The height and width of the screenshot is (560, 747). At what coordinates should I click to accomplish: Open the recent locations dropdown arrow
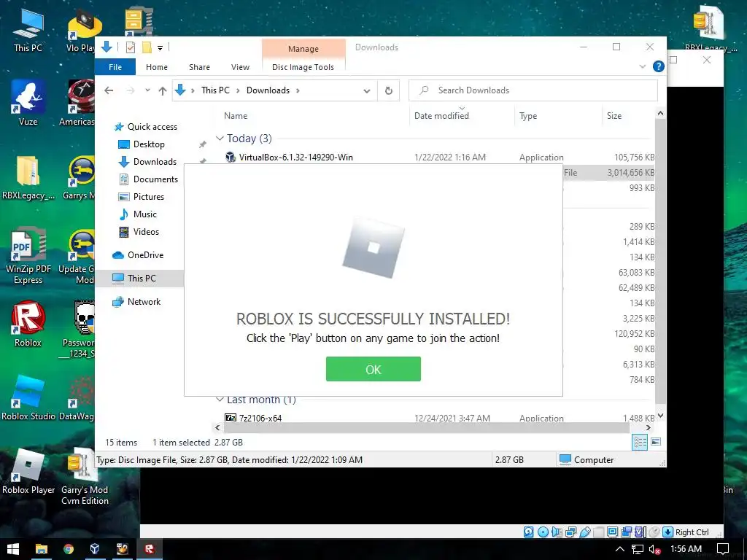click(147, 90)
